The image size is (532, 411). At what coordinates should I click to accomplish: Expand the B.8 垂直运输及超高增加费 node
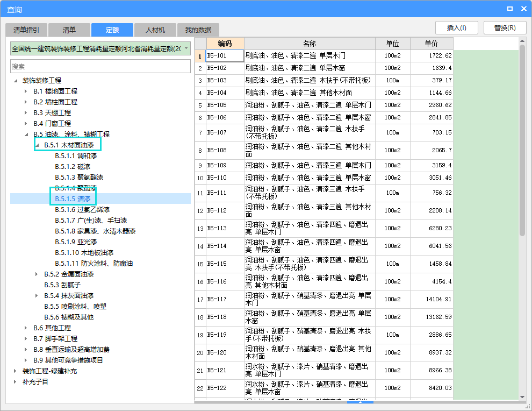26,350
